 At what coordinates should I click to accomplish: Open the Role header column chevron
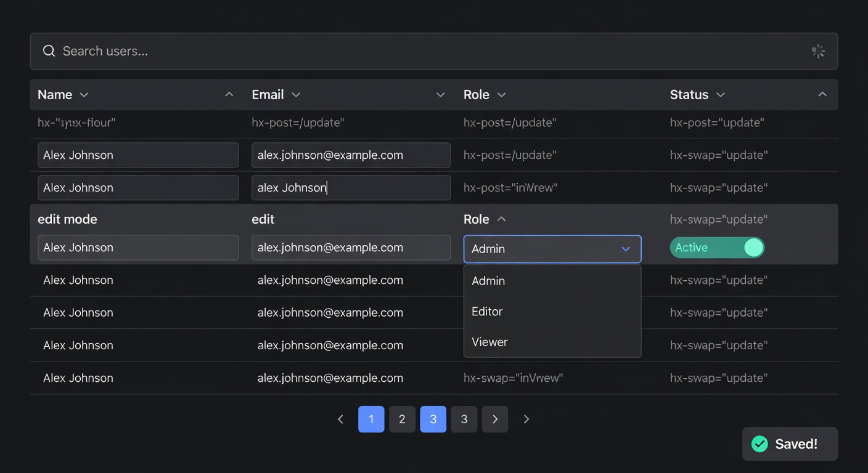502,95
